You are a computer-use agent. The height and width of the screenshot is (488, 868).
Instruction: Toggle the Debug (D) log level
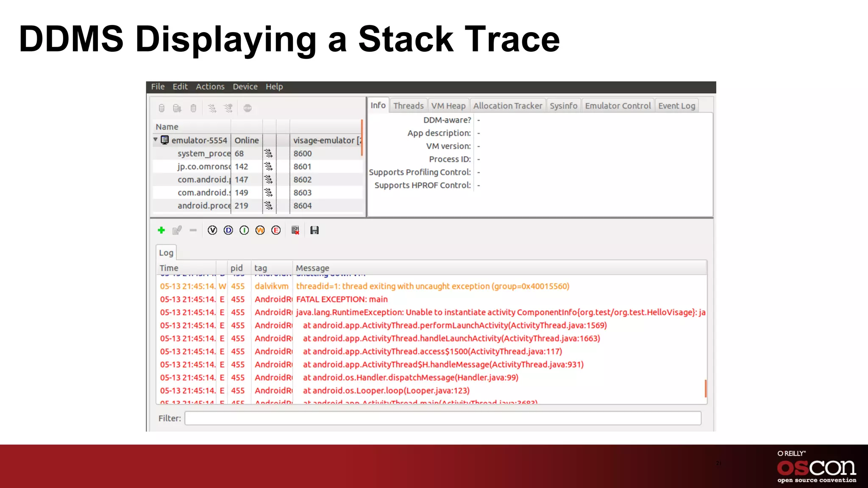click(x=228, y=230)
